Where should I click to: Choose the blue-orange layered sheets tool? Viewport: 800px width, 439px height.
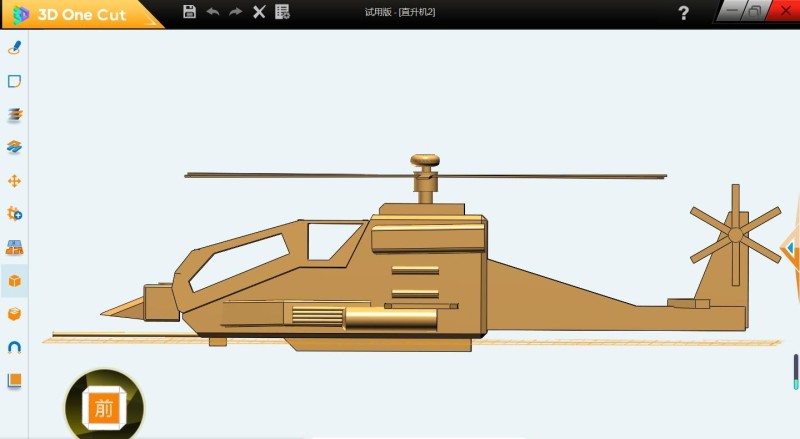tap(14, 147)
